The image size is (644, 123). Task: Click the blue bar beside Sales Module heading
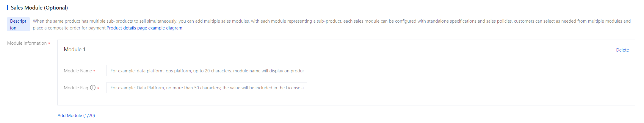7,7
